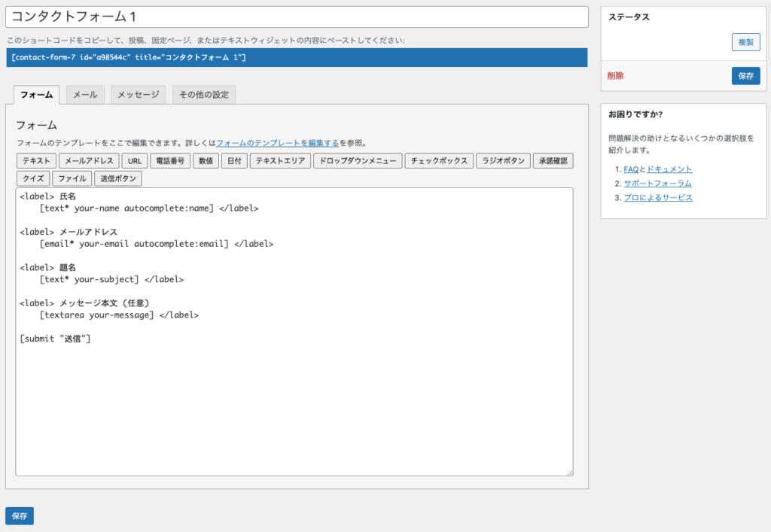Select the contact form title input field
This screenshot has height=532, width=771.
[x=297, y=17]
